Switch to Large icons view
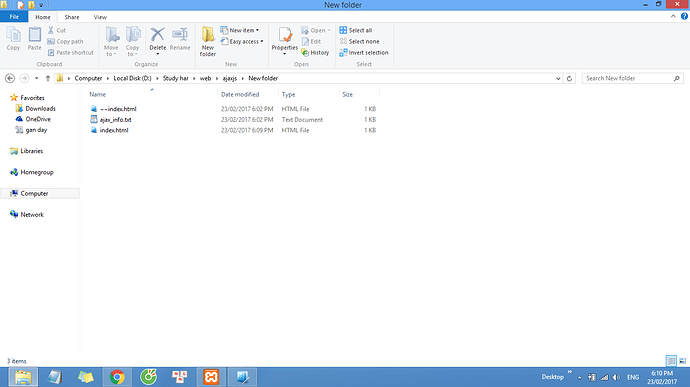 (x=683, y=361)
